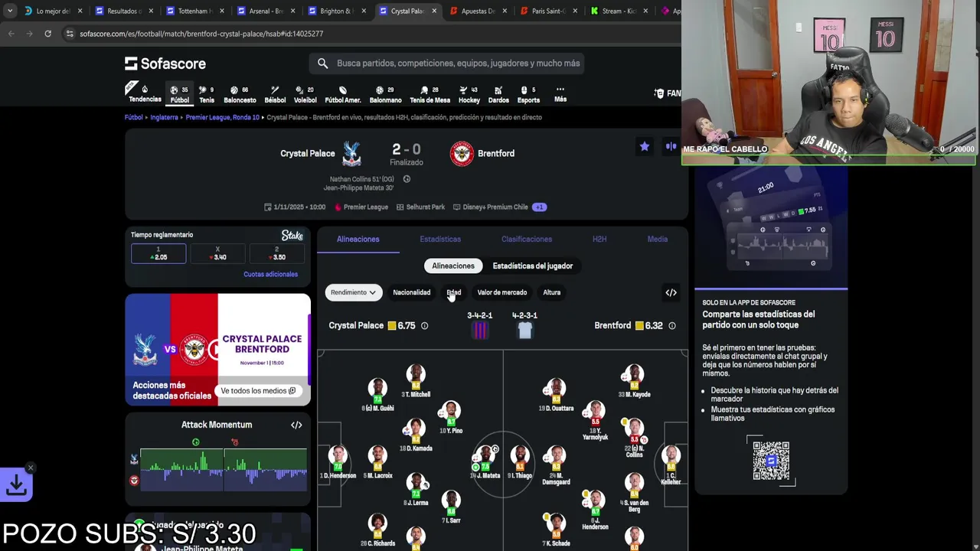Image resolution: width=980 pixels, height=551 pixels.
Task: Click the download icon at bottom left
Action: click(x=16, y=484)
